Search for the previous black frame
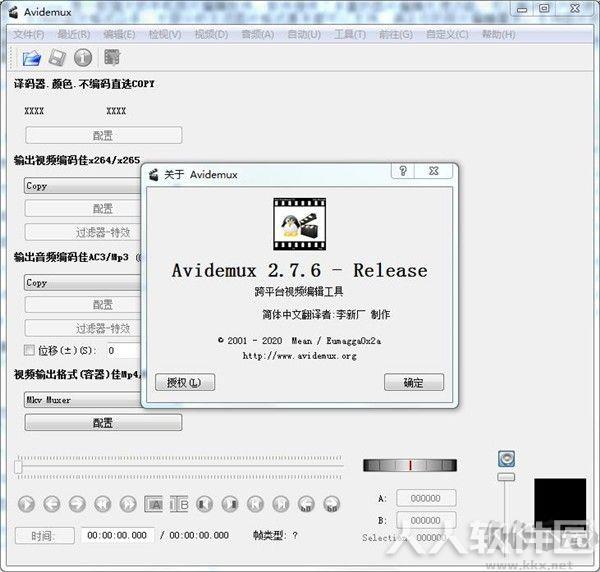 point(204,504)
